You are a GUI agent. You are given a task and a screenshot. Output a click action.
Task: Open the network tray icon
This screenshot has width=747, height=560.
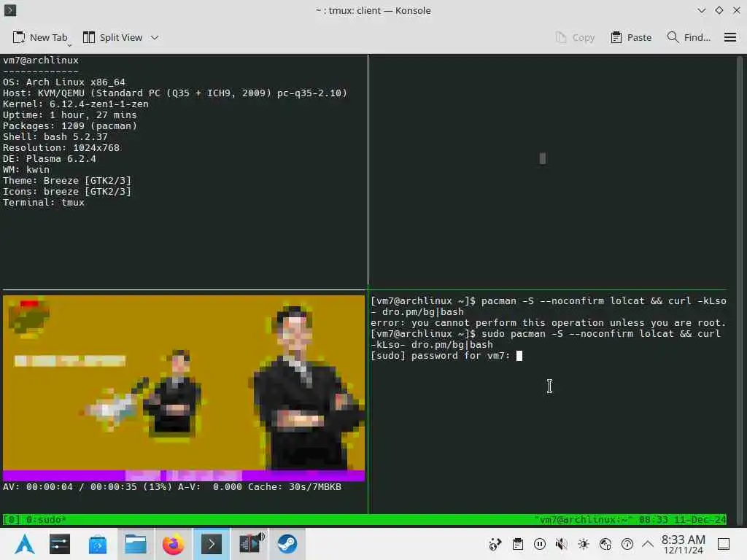click(x=605, y=544)
